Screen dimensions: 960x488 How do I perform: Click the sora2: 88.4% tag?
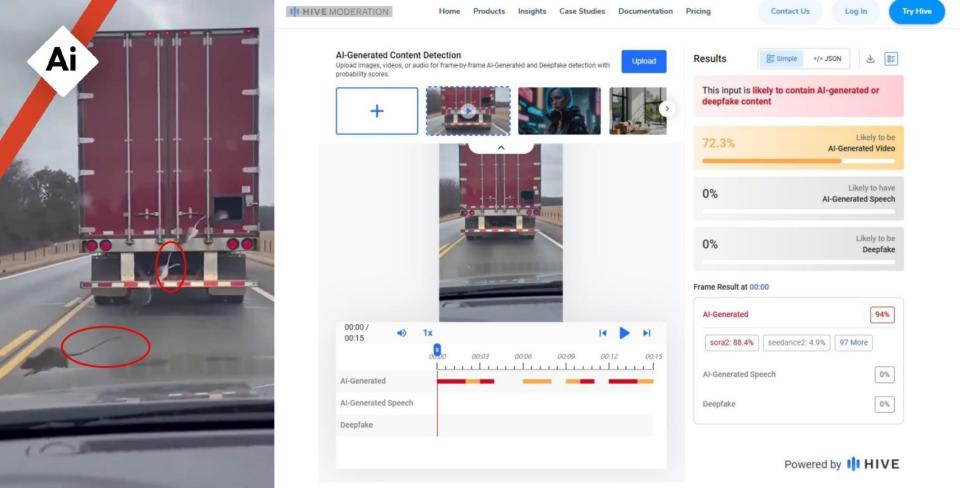[x=732, y=343]
